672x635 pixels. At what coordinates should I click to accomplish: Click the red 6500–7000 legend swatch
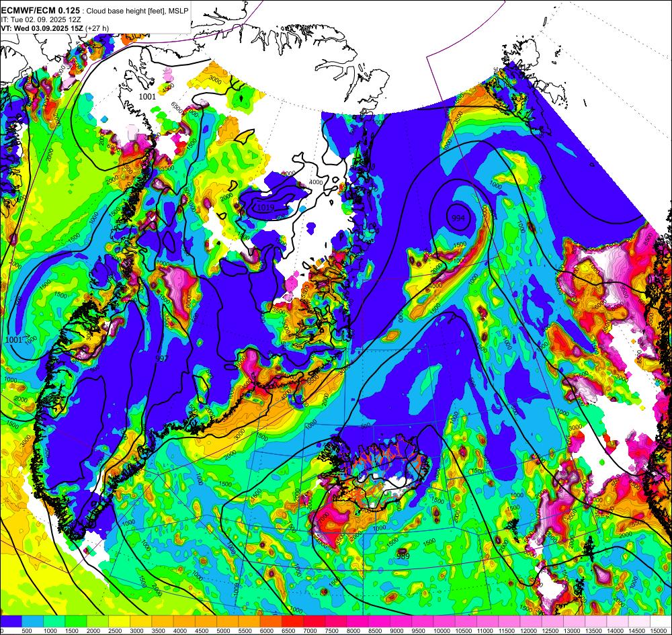tap(293, 622)
